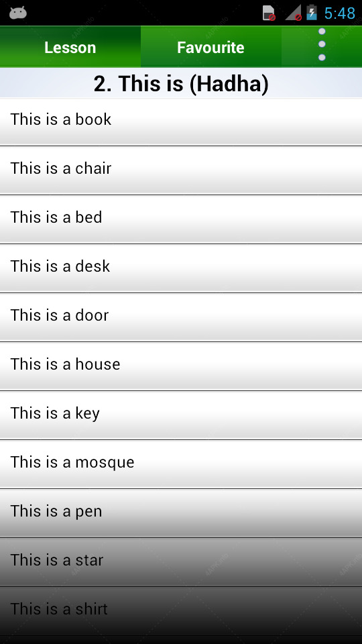Viewport: 362px width, 644px height.
Task: Tap 'This is a pen' list row
Action: (x=181, y=513)
